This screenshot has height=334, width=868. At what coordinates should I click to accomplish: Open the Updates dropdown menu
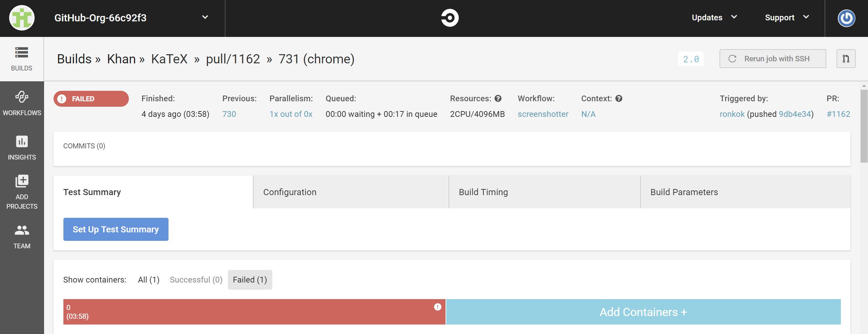point(714,18)
